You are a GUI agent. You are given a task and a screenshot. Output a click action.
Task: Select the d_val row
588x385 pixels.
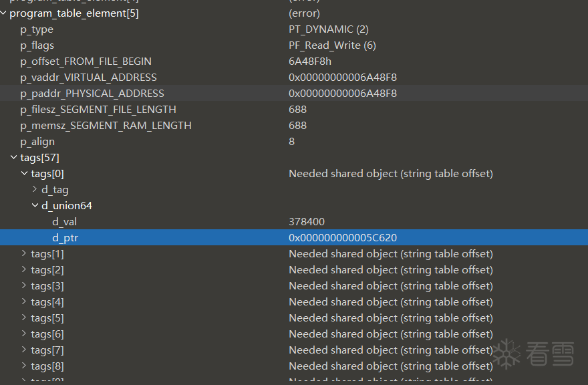point(294,222)
